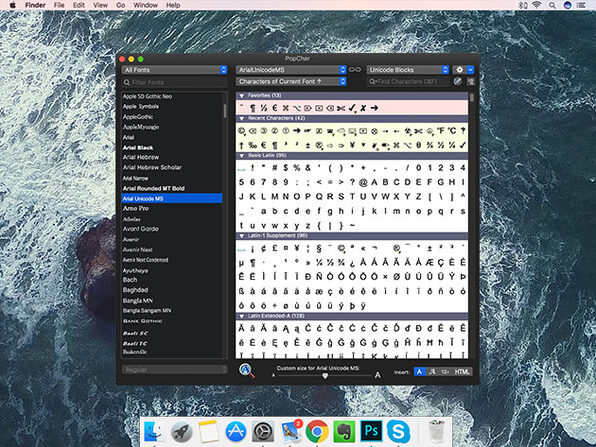Pick the pilcrow symbol in Favorites
The image size is (596, 447).
[x=252, y=108]
